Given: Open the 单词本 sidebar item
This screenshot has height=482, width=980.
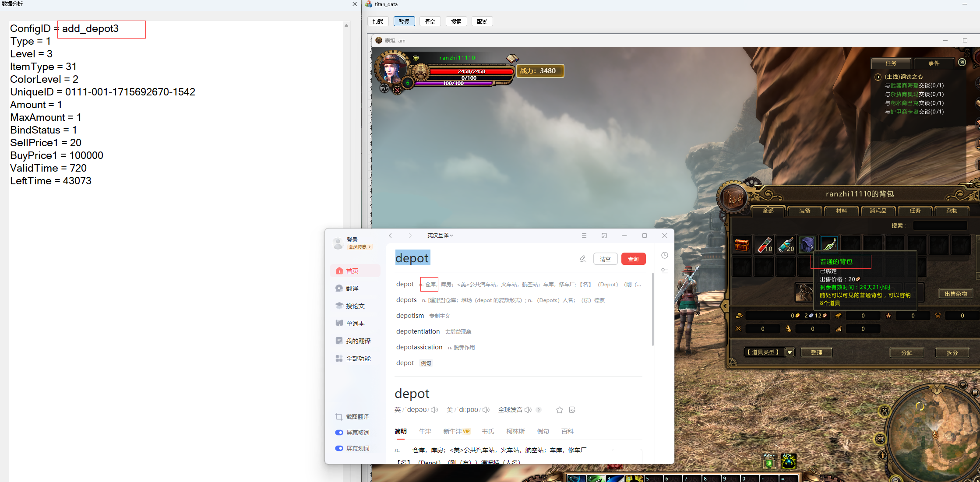Looking at the screenshot, I should pos(355,324).
